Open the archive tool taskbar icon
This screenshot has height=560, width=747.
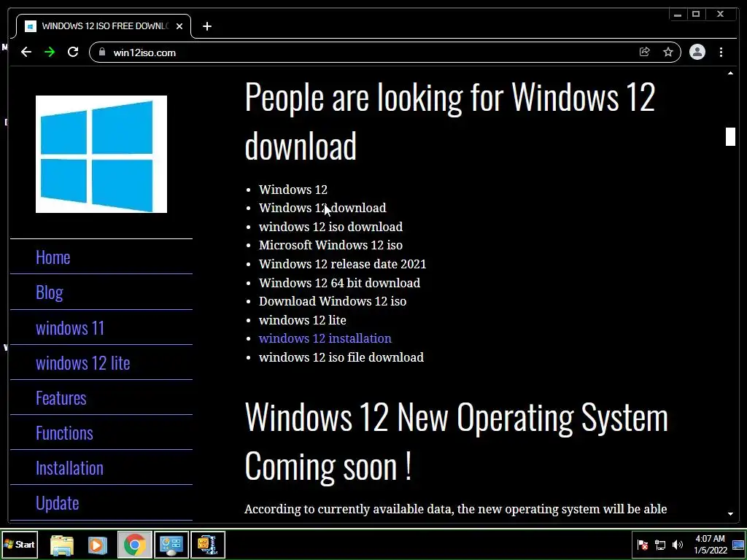208,545
